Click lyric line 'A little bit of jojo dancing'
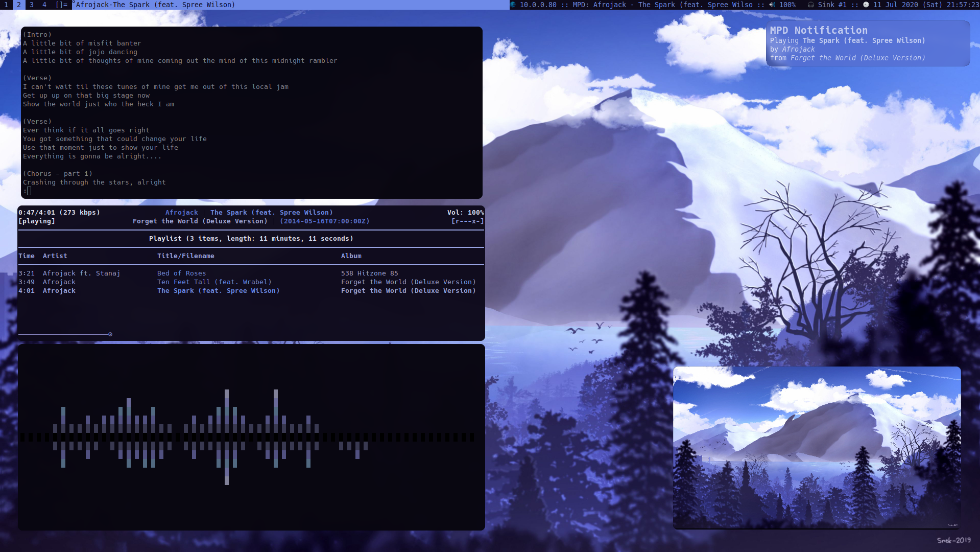The width and height of the screenshot is (980, 552). [x=80, y=52]
